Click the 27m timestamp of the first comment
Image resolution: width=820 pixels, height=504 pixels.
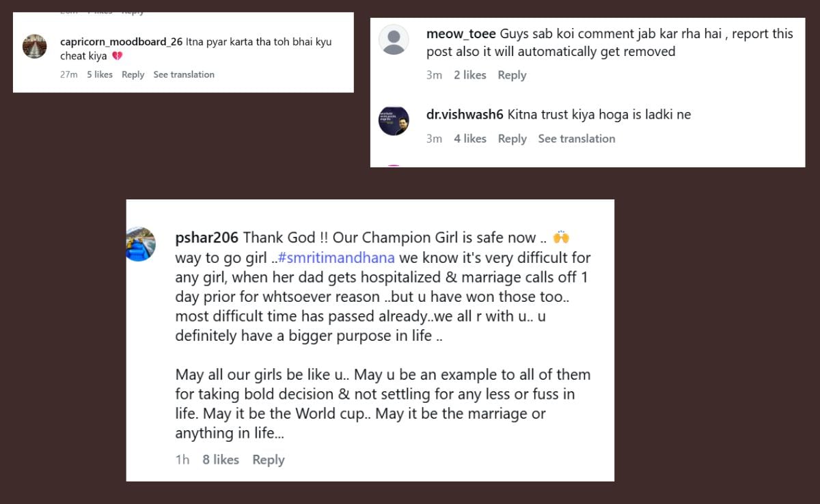click(x=68, y=74)
